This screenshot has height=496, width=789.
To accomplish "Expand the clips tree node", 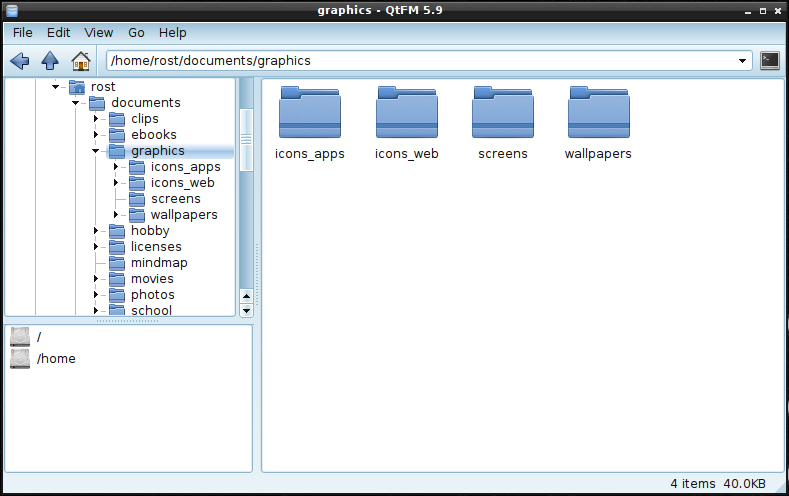I will [x=96, y=119].
